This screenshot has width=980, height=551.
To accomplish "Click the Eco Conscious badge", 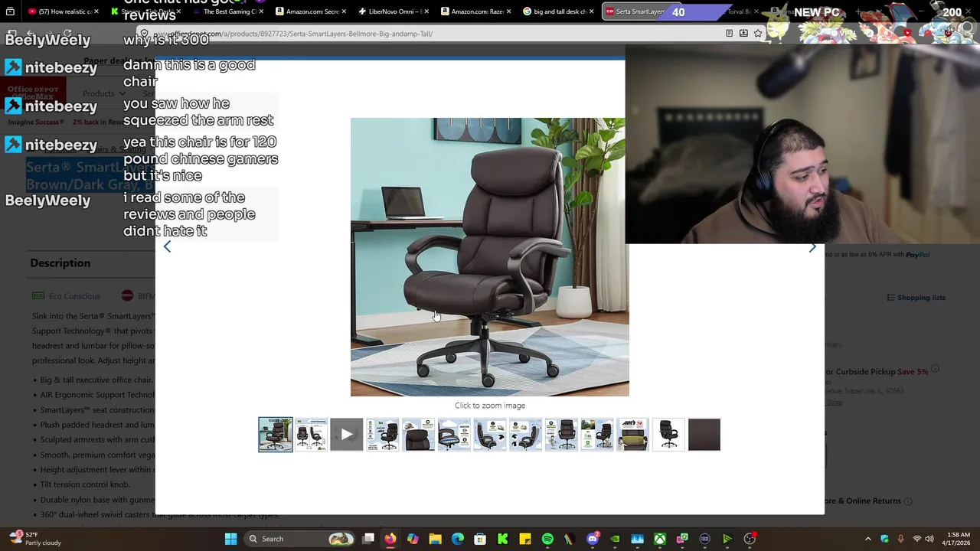I will click(66, 296).
